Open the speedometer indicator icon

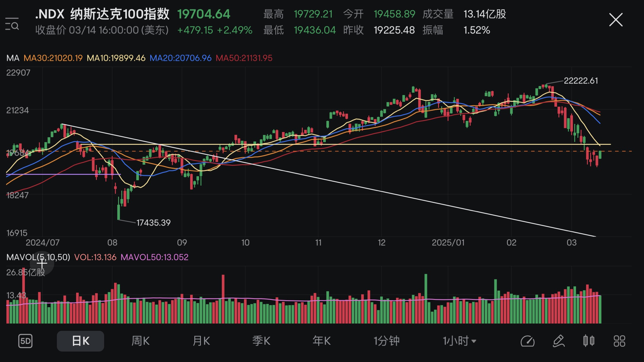pyautogui.click(x=527, y=341)
